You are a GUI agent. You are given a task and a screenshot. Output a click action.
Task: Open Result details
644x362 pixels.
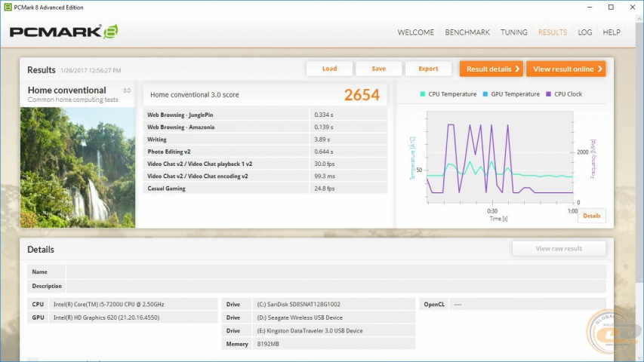coord(491,69)
